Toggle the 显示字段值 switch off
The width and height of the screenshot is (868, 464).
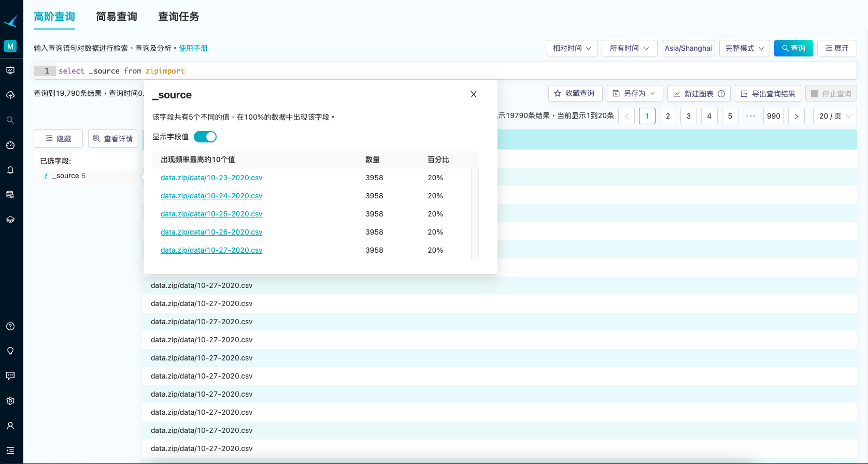[x=205, y=137]
